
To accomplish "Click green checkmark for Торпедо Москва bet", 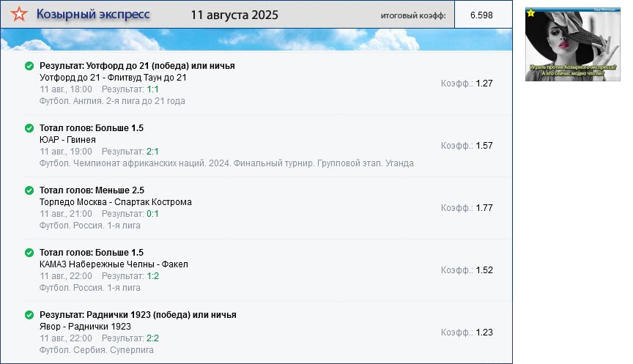I will pyautogui.click(x=29, y=190).
